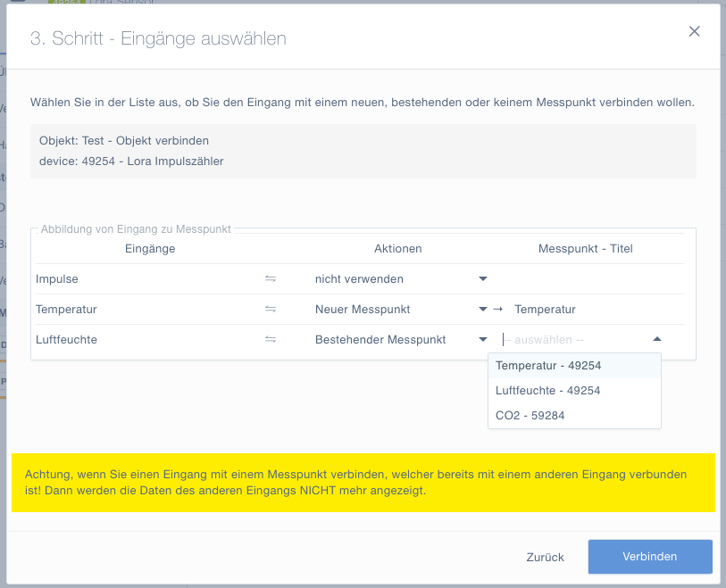Viewport: 726px width, 588px height.
Task: Focus the '-- auswählen --' search field
Action: 572,340
